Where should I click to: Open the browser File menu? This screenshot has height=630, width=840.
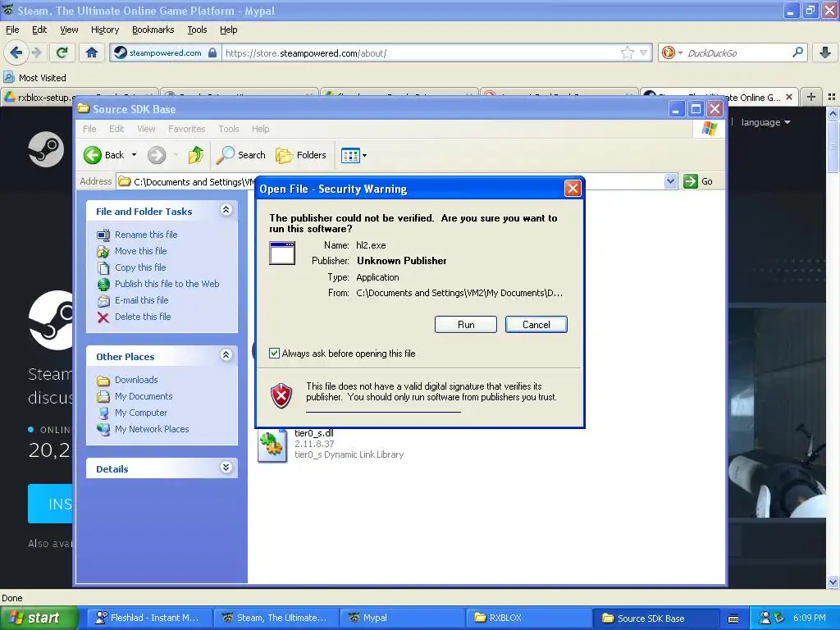[x=12, y=30]
